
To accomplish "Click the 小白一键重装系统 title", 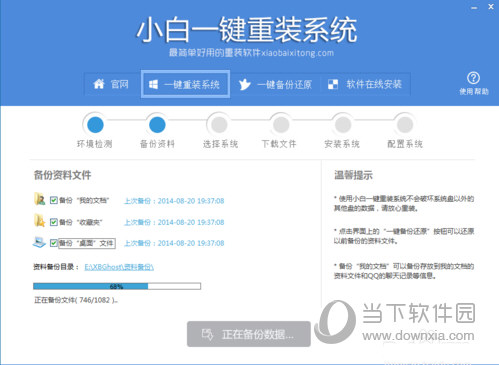I will coord(247,30).
